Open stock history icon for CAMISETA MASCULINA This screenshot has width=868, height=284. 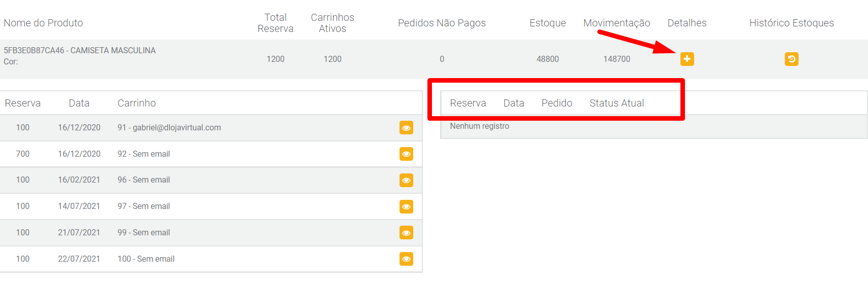point(791,59)
